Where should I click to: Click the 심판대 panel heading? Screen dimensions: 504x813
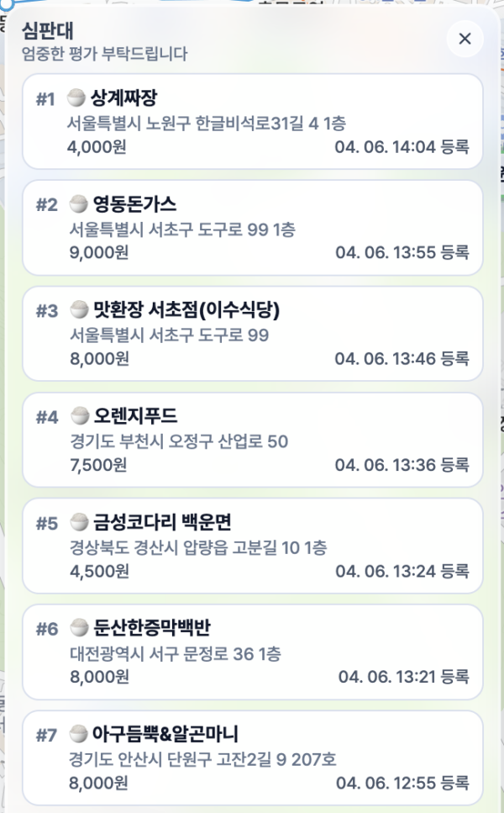[49, 33]
